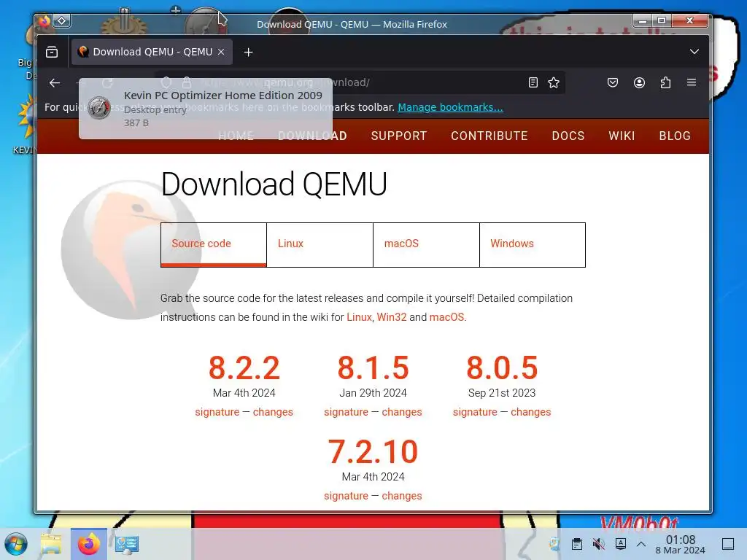The height and width of the screenshot is (560, 747).
Task: Open keyboard layout tray icon
Action: (621, 544)
